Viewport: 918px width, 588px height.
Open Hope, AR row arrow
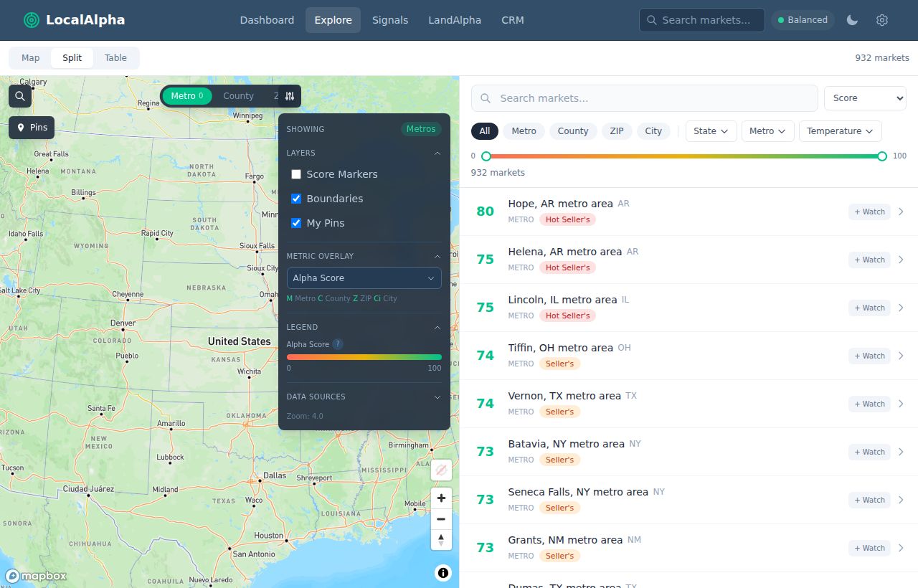coord(902,212)
